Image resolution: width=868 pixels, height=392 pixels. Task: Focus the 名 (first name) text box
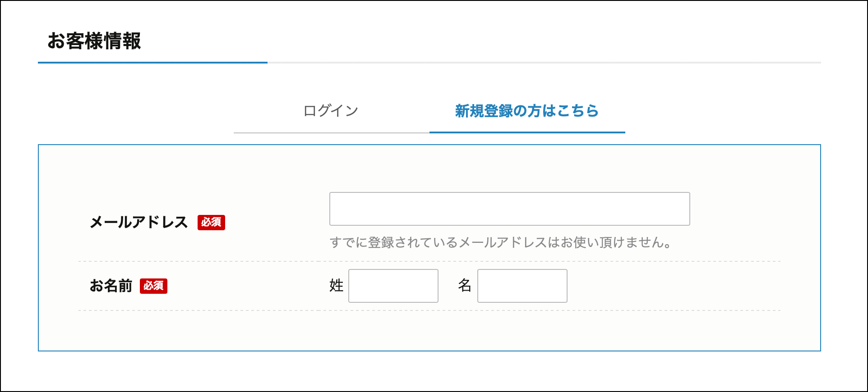(522, 286)
